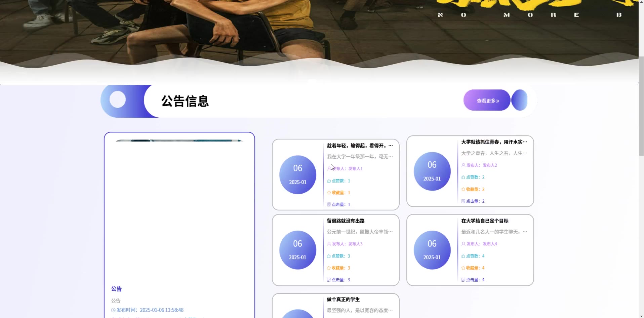Click the thumbs-up icon next to 点赞数: 3
644x318 pixels.
pyautogui.click(x=329, y=256)
